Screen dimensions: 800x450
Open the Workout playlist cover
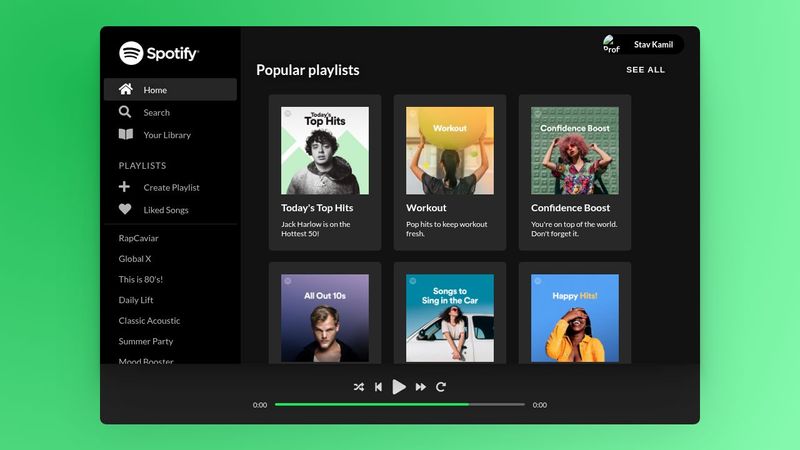tap(450, 151)
